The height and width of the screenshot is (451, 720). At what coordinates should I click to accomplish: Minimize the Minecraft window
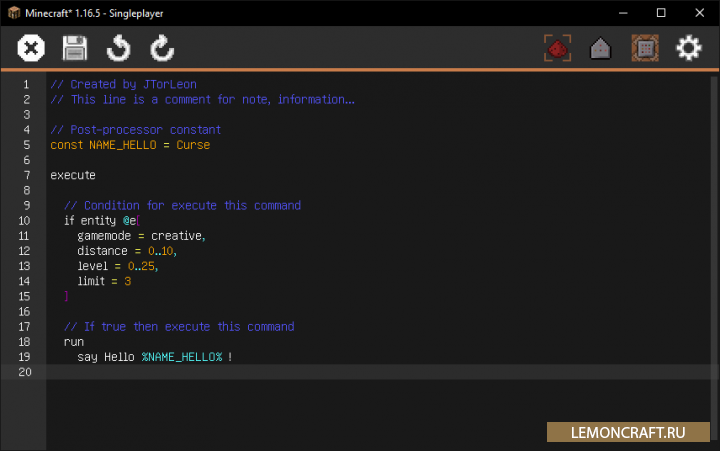pyautogui.click(x=616, y=13)
